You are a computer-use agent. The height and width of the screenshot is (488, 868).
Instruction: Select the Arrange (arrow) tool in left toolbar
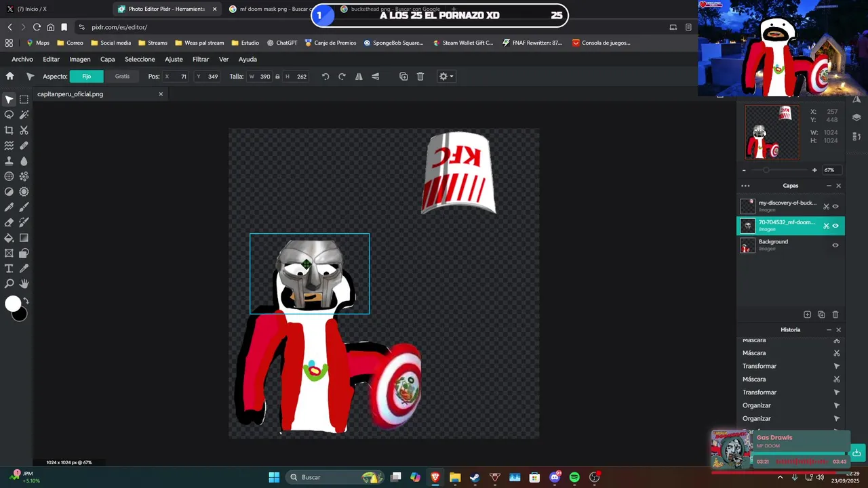click(x=9, y=100)
